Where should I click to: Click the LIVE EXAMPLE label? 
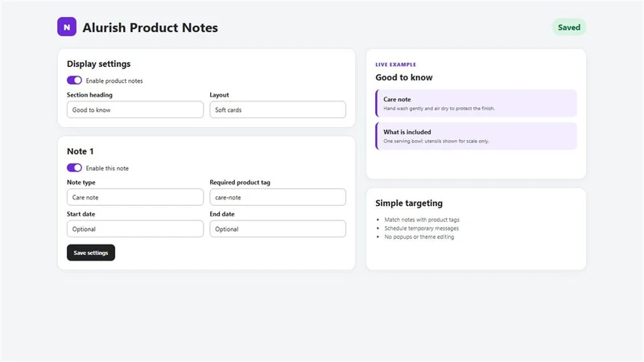coord(395,64)
